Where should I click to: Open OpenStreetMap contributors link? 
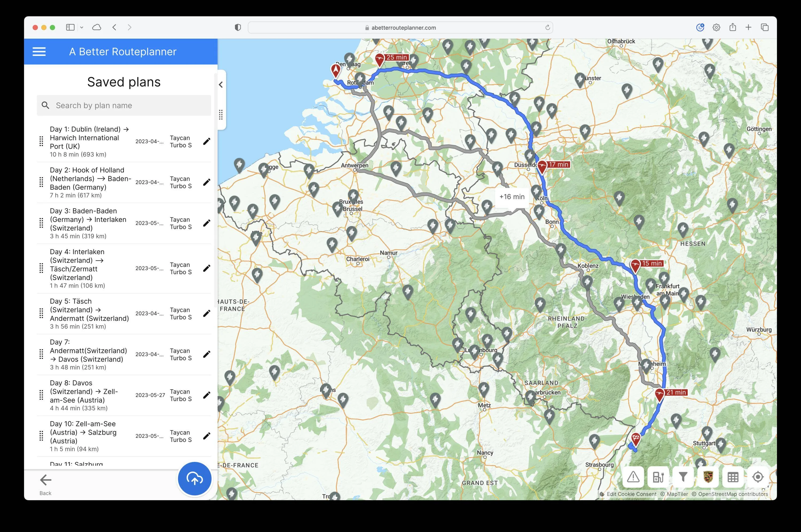(x=730, y=494)
